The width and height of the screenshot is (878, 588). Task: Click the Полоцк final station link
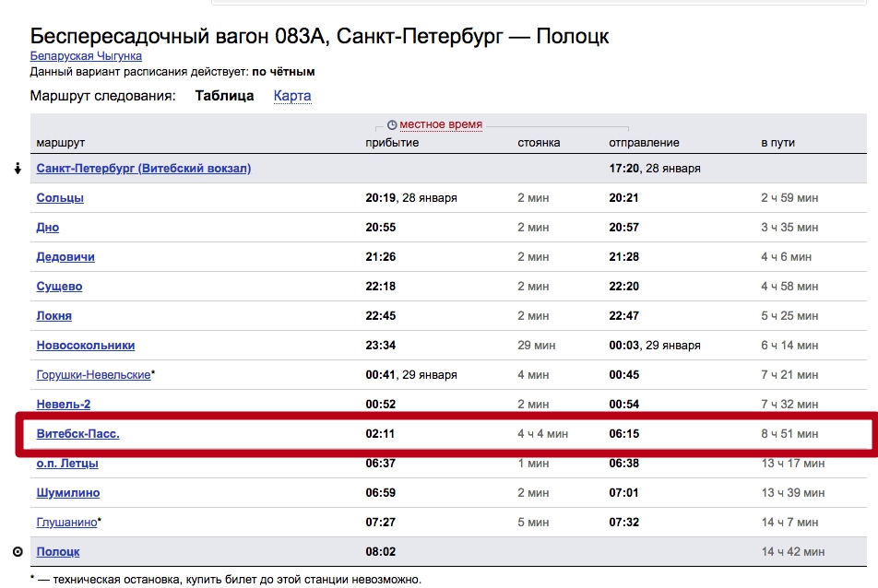[x=57, y=552]
